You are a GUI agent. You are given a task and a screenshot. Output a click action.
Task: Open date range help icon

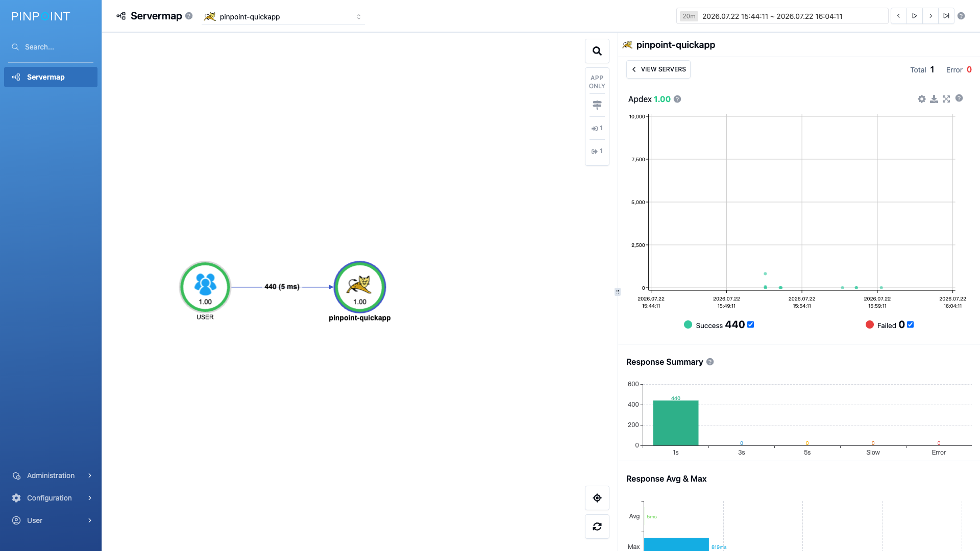[x=961, y=16]
